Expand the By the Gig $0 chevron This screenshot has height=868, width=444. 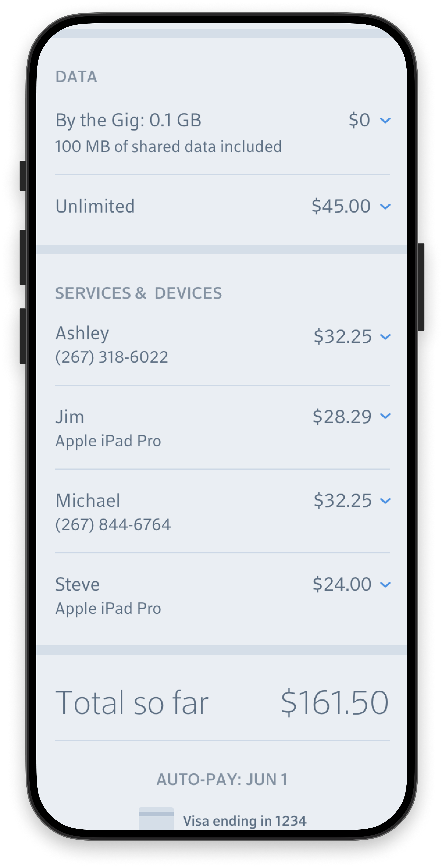click(385, 120)
